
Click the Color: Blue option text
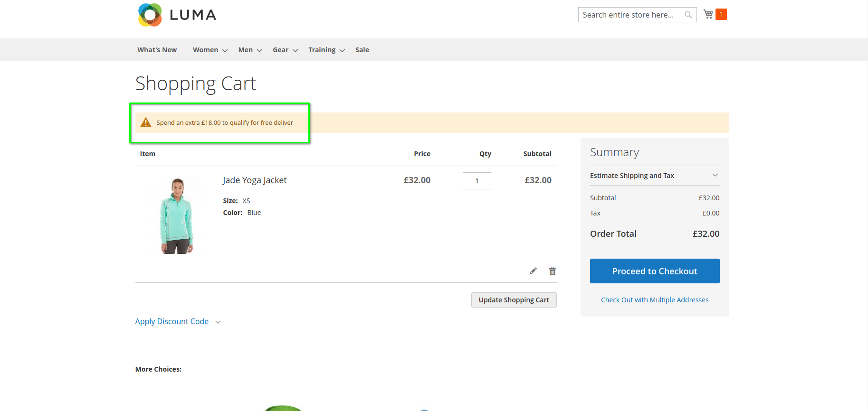click(x=242, y=213)
